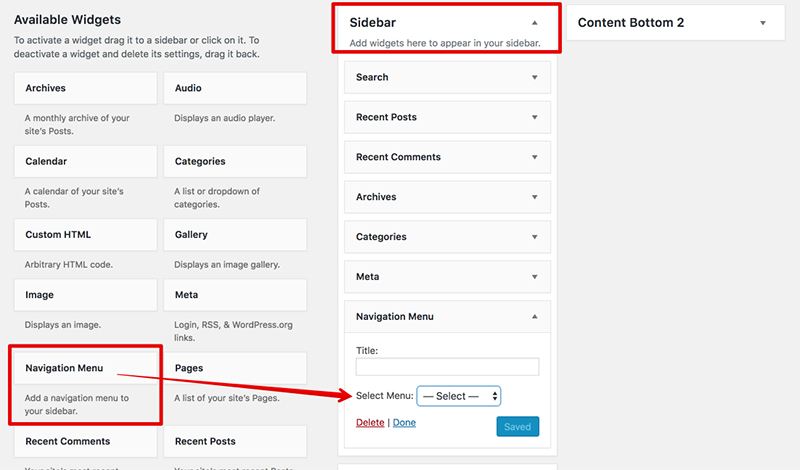Collapse the Sidebar panel arrow
The image size is (800, 470).
point(535,22)
